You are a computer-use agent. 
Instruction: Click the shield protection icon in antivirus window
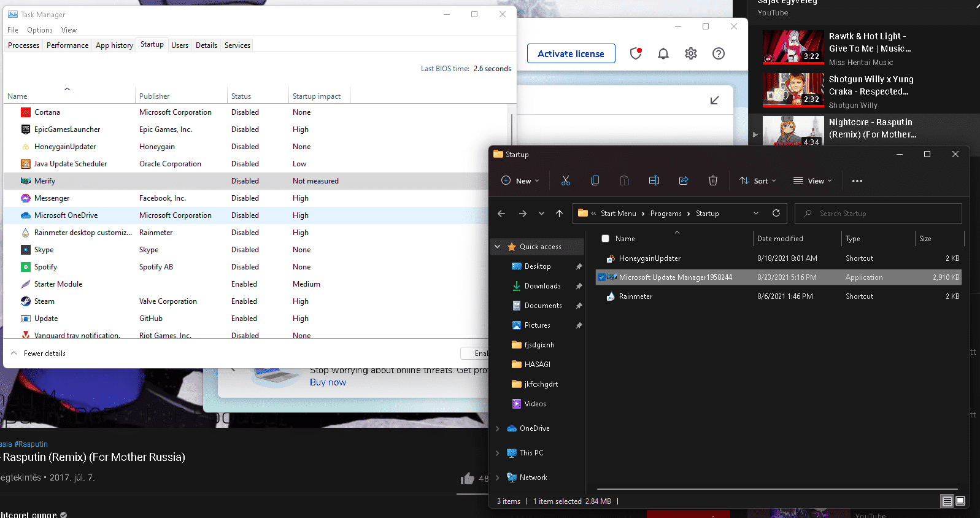(x=636, y=53)
